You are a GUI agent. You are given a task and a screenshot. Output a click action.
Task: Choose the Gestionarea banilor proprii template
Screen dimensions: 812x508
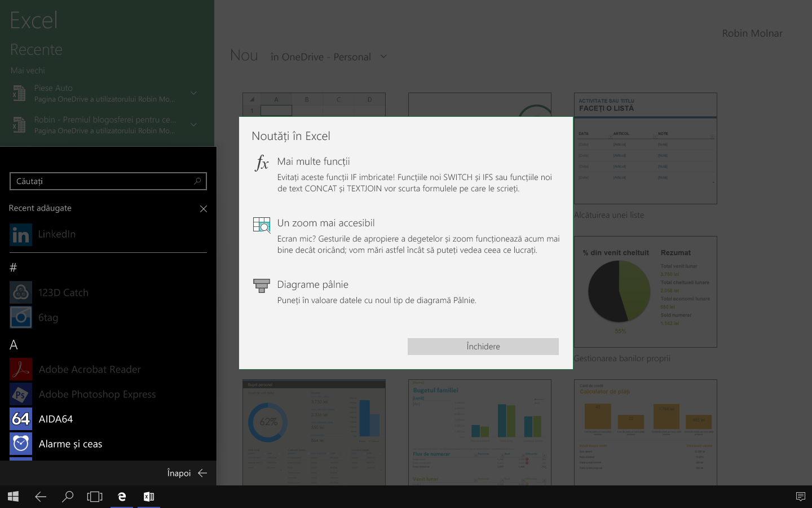coord(646,292)
